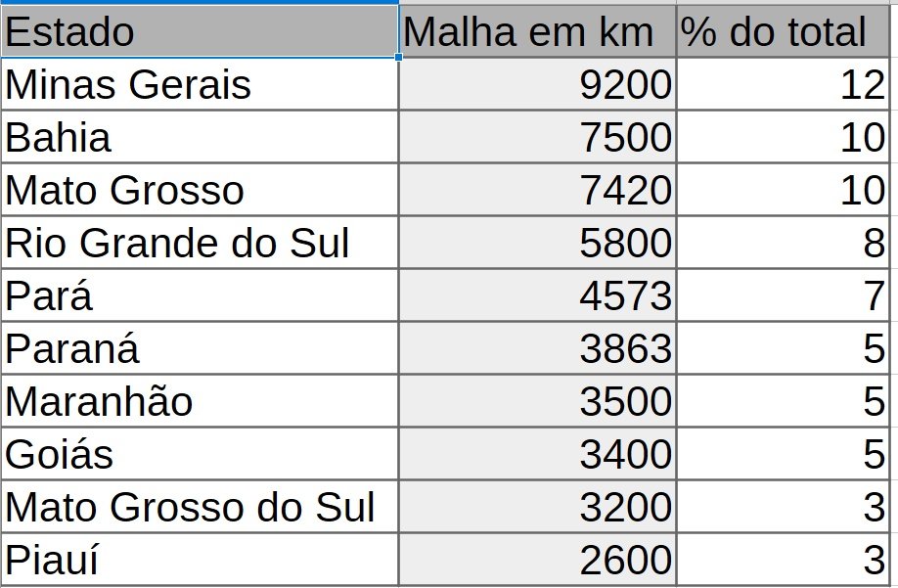Click the Goiás cell
This screenshot has width=898, height=588.
click(200, 454)
